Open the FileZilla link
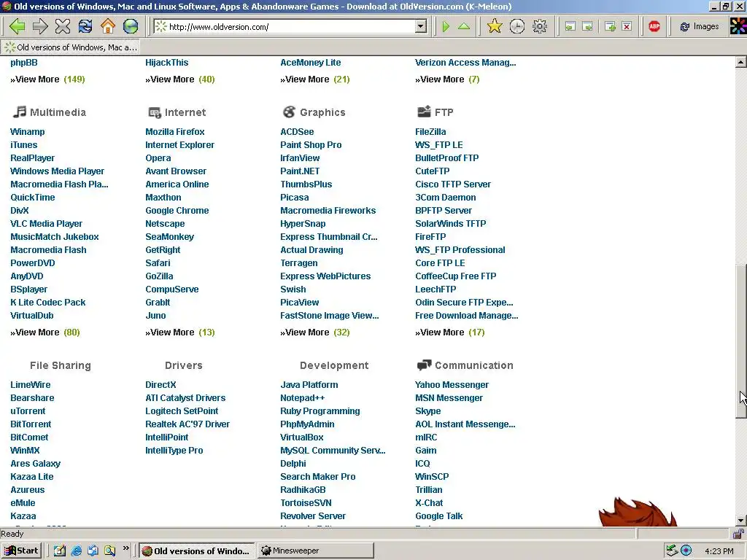747x560 pixels. (430, 132)
